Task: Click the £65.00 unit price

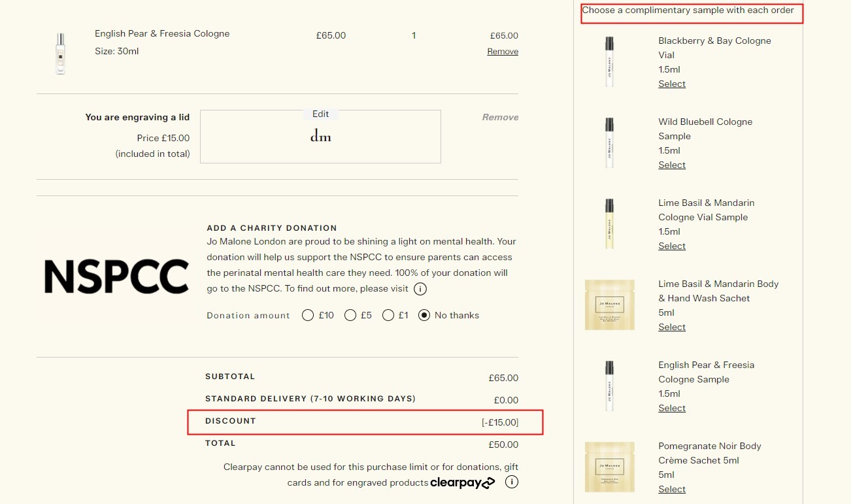Action: pos(331,36)
